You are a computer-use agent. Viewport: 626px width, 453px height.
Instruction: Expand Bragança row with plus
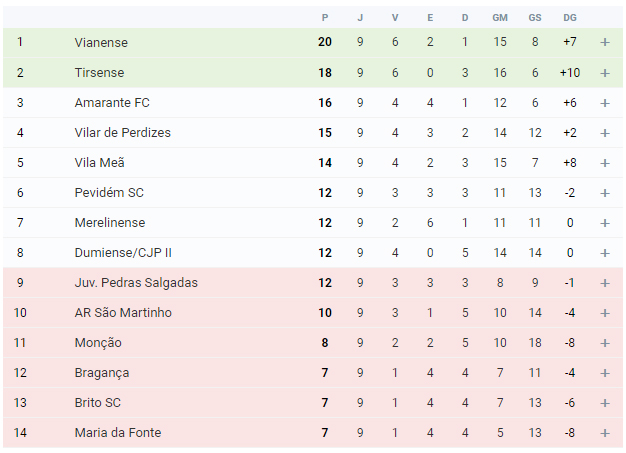tap(605, 373)
